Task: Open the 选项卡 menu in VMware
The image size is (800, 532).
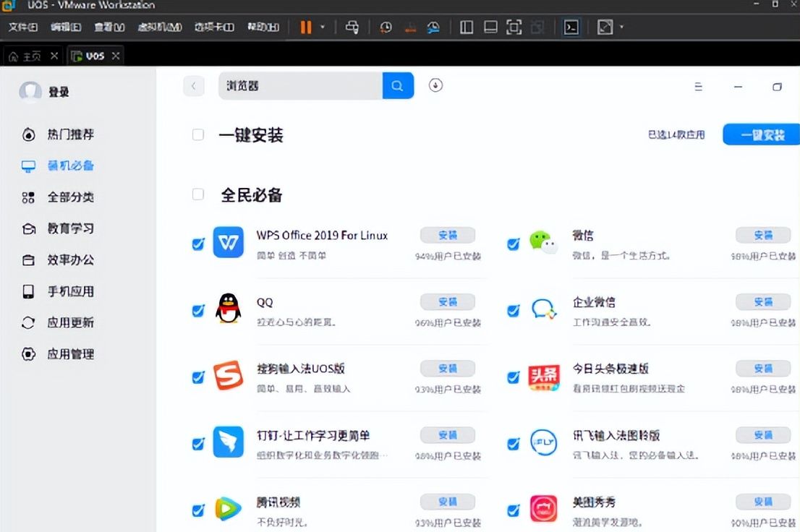Action: 214,27
